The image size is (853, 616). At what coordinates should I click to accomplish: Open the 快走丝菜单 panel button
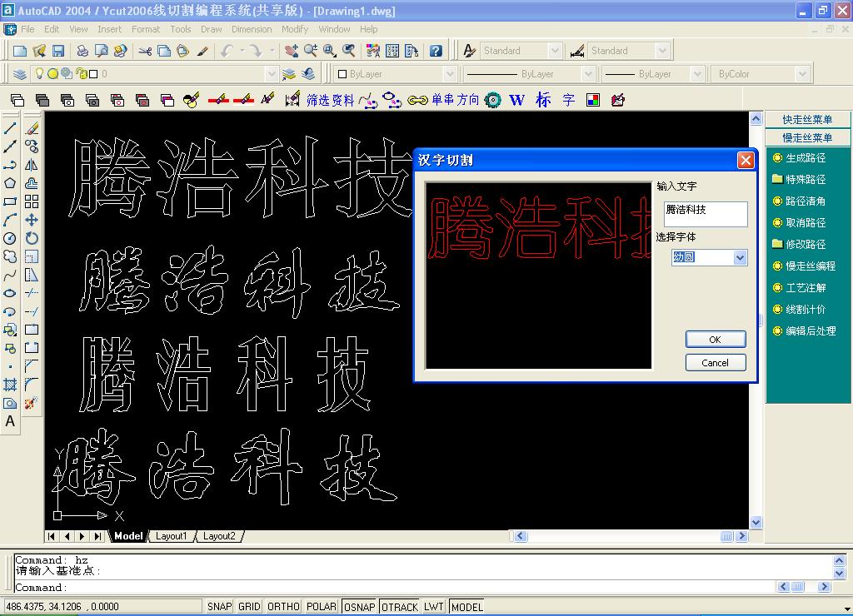[807, 120]
